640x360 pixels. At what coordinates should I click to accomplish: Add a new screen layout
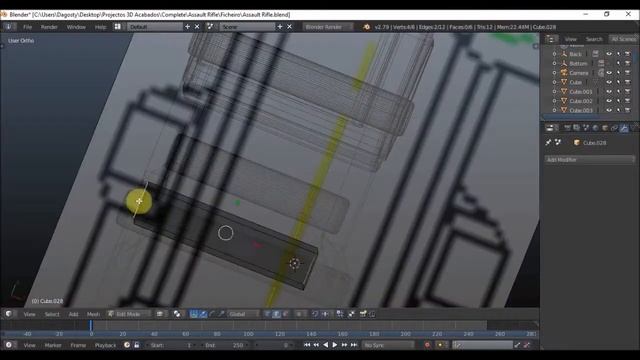click(187, 27)
